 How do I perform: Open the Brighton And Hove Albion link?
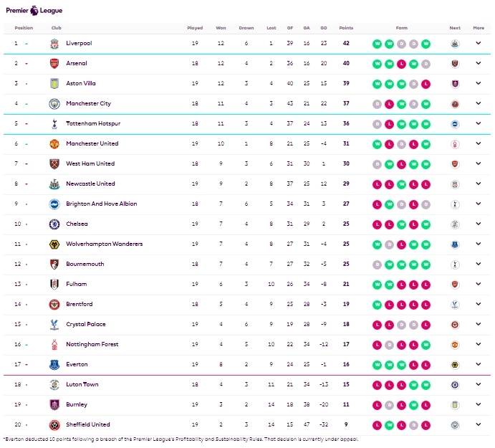point(101,204)
